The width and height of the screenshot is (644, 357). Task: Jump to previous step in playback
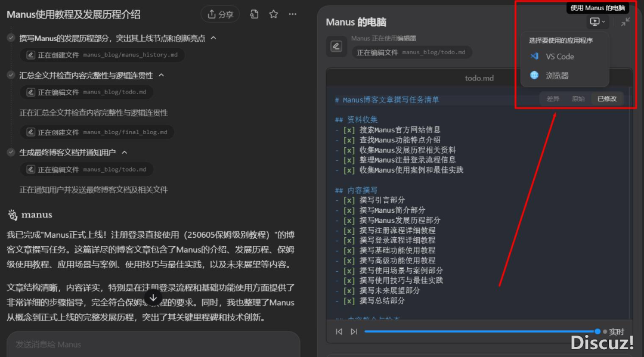(339, 331)
